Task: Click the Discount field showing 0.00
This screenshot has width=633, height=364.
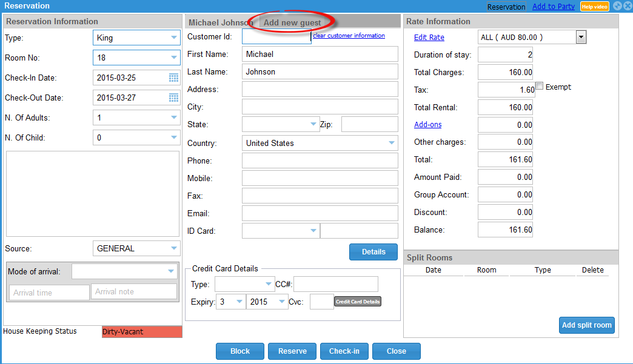Action: (x=505, y=212)
